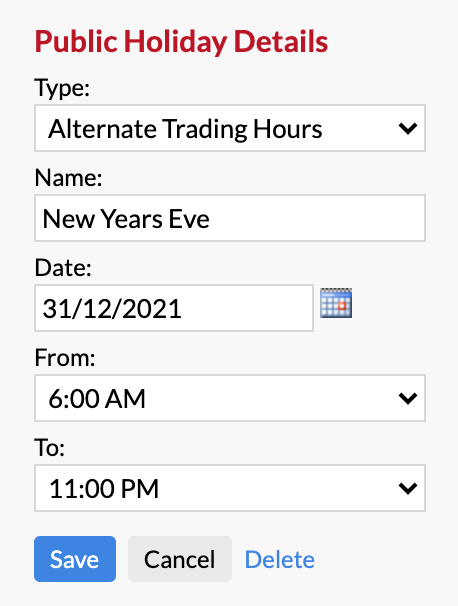Click the To: field label
This screenshot has width=458, height=606.
pos(49,448)
